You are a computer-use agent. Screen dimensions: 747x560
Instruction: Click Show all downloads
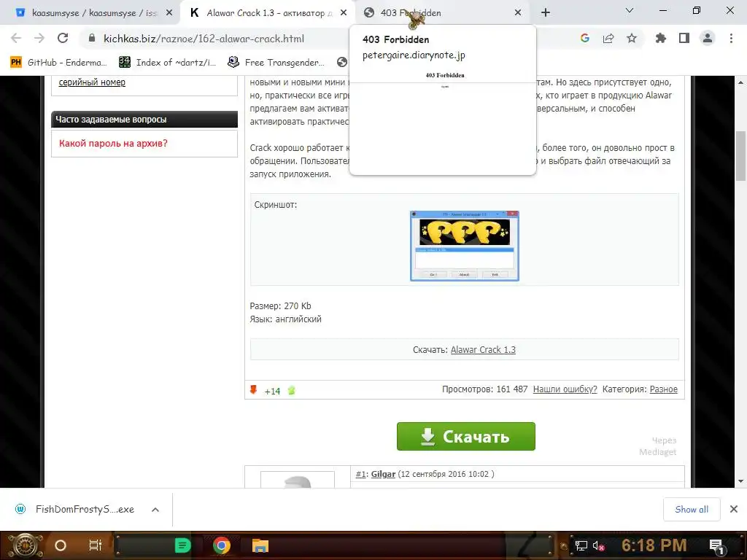coord(692,510)
